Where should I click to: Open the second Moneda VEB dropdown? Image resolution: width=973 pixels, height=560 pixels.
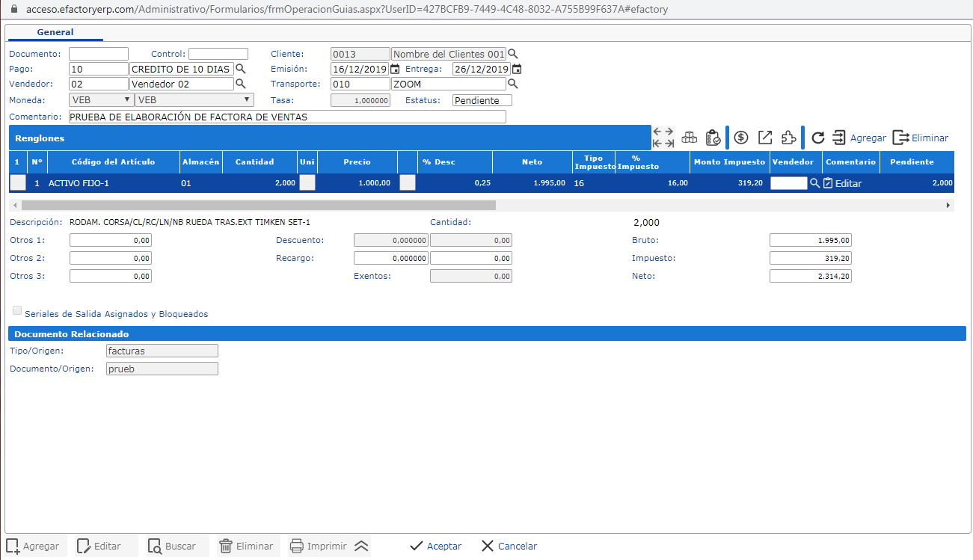click(194, 100)
